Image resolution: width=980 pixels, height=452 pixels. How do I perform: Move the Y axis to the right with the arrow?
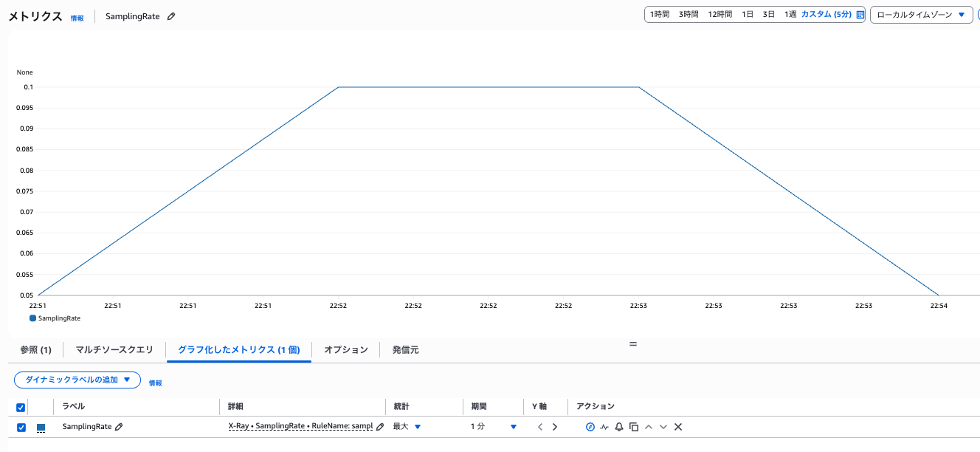click(x=555, y=427)
